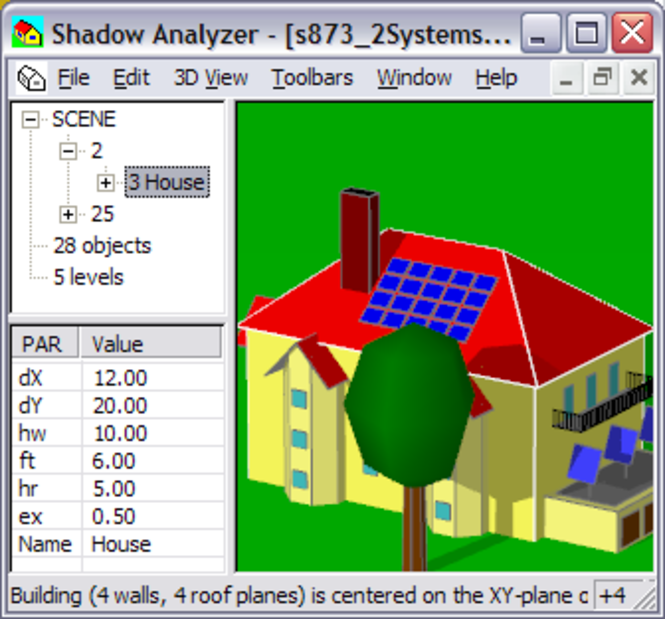Screen dimensions: 665x619
Task: Select tree item 2
Action: point(97,151)
